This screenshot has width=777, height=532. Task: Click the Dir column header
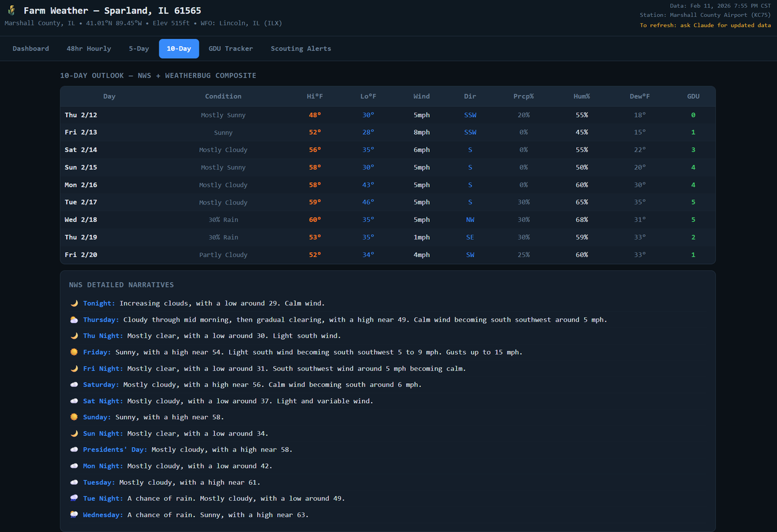[470, 96]
